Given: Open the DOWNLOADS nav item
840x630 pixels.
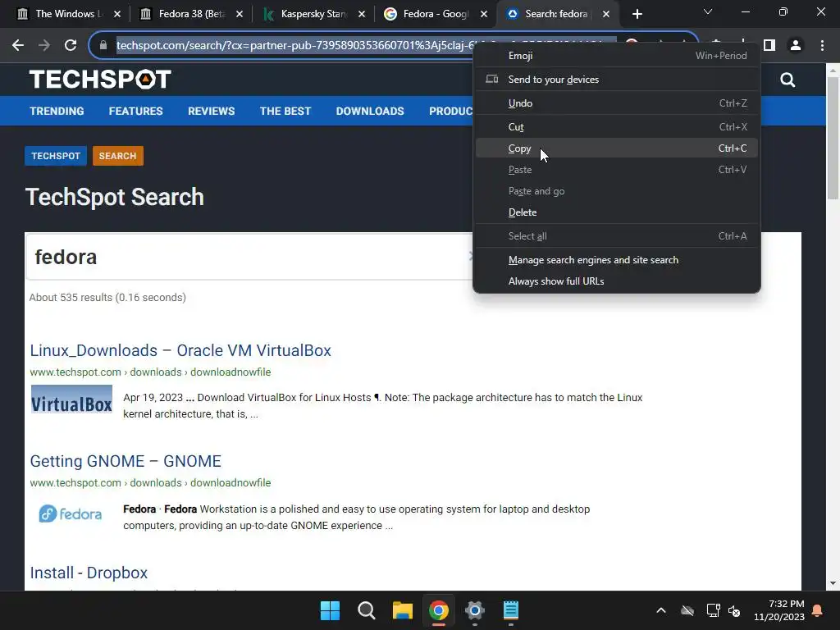Looking at the screenshot, I should tap(370, 111).
